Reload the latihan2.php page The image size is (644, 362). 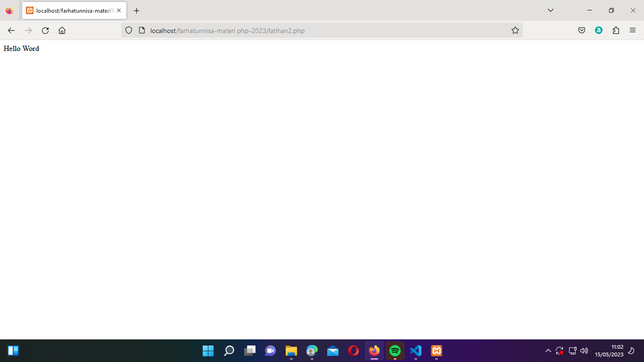click(45, 30)
